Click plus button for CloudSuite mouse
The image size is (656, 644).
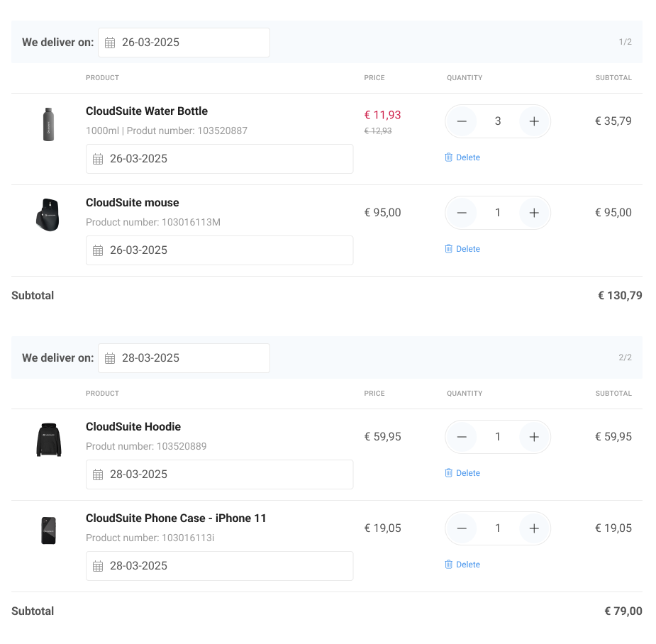[534, 213]
